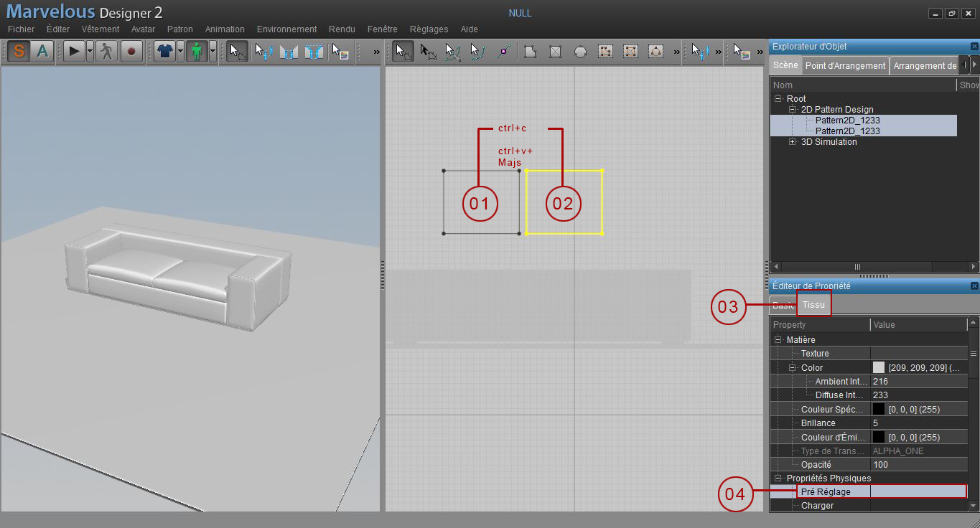Pick the select/move pattern tool in the 2D toolbar
This screenshot has width=980, height=528.
(x=403, y=52)
